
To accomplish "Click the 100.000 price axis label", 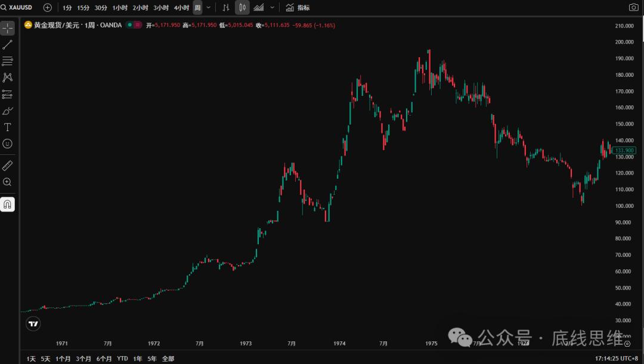I will point(624,206).
